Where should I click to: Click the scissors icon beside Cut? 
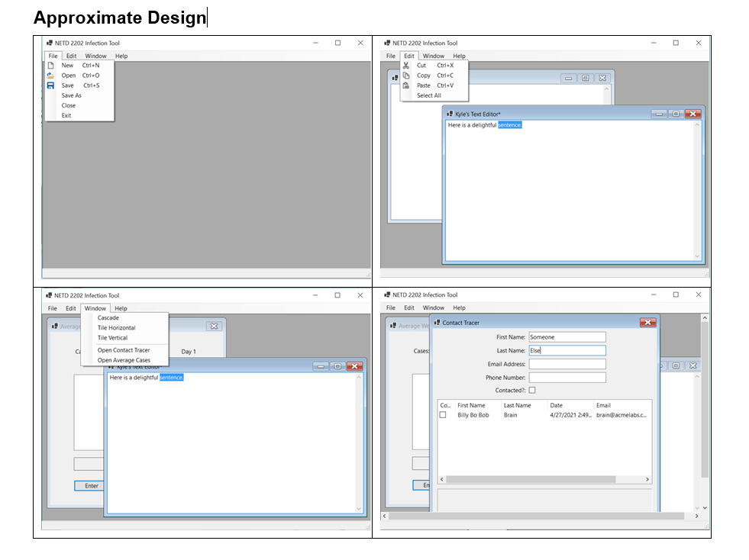click(406, 66)
